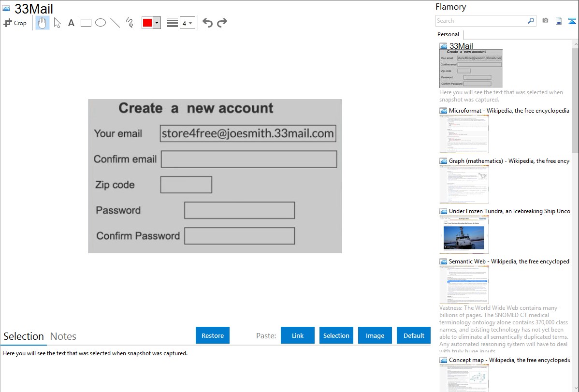
Task: Click the scrollbar up arrow in sidebar
Action: (575, 44)
